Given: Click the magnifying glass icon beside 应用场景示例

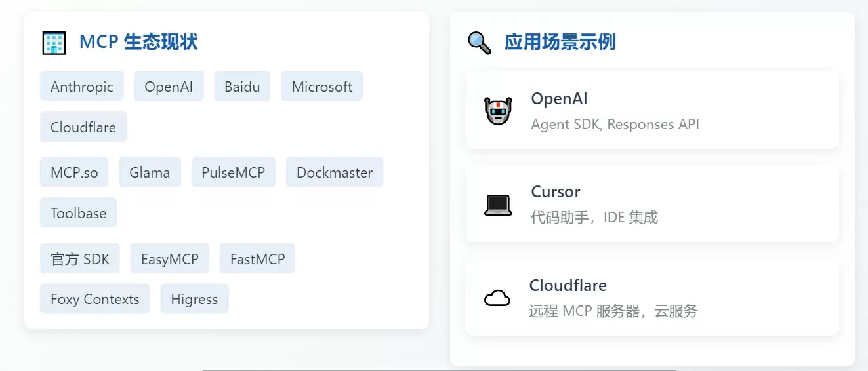Looking at the screenshot, I should coord(480,43).
